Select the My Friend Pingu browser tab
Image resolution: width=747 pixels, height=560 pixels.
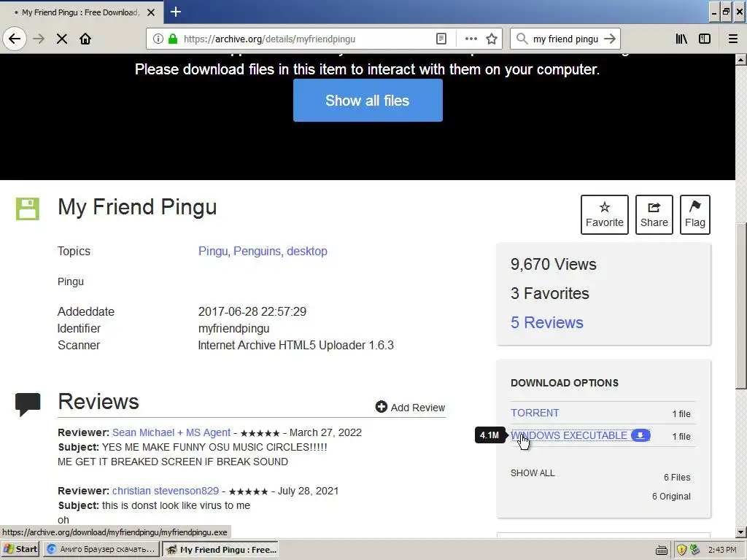[x=81, y=12]
